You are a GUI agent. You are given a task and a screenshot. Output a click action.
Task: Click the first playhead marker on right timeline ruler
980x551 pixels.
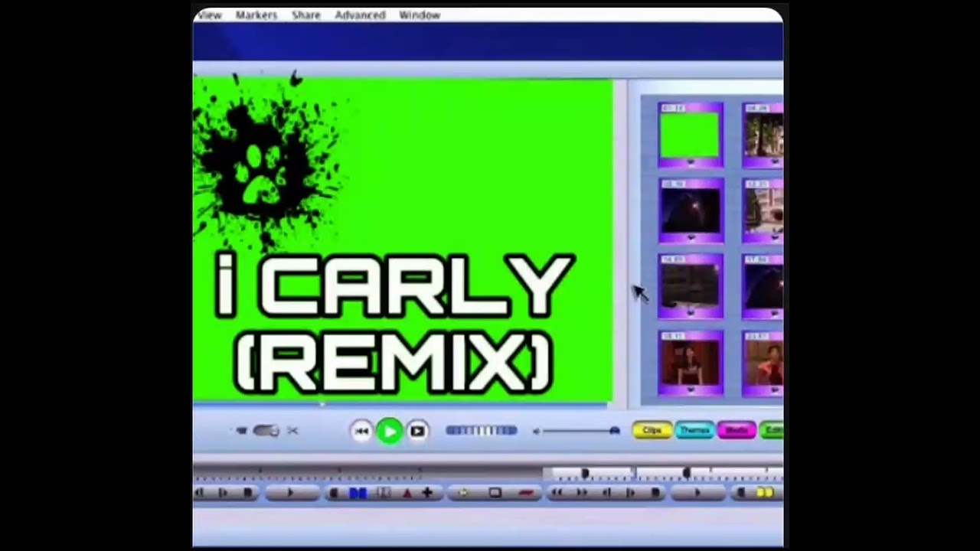pyautogui.click(x=586, y=474)
